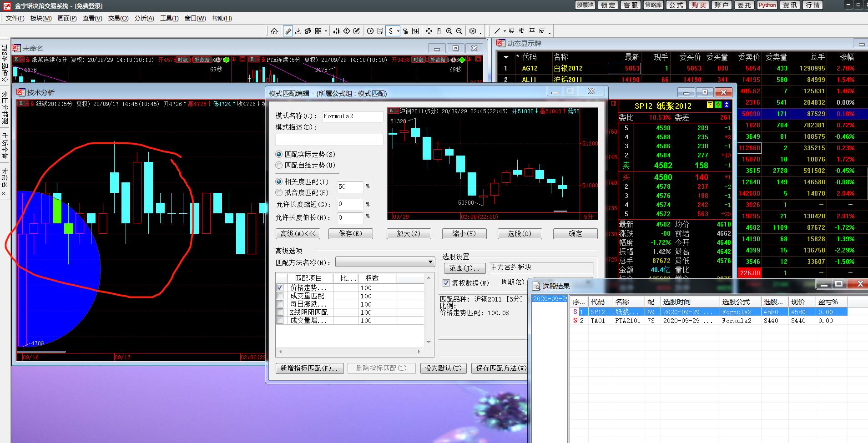Choose the 拟合度匹配 radio option

coord(279,192)
